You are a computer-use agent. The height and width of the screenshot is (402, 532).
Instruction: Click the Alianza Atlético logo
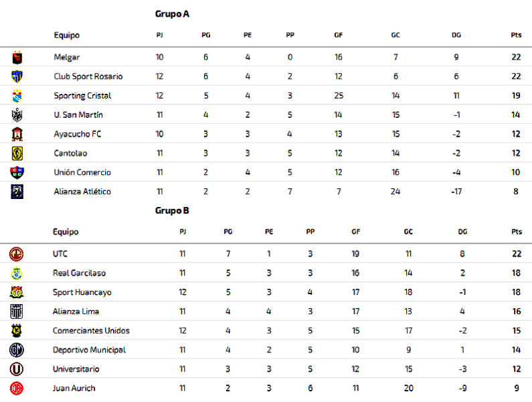17,192
